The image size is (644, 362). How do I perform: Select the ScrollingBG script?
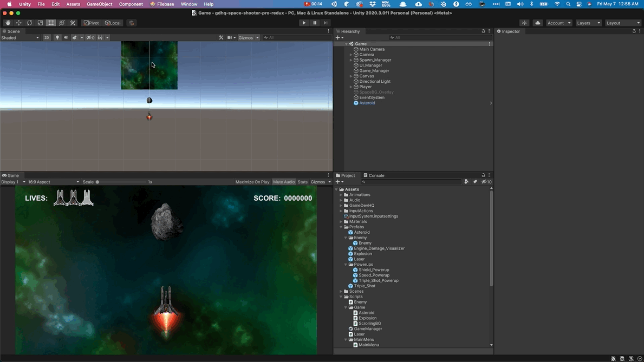pos(369,324)
